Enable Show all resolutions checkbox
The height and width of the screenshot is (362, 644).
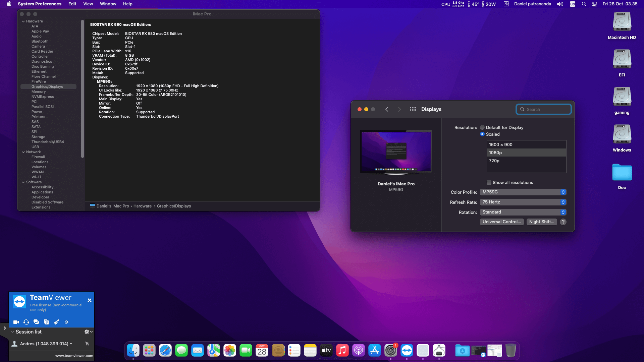point(489,183)
